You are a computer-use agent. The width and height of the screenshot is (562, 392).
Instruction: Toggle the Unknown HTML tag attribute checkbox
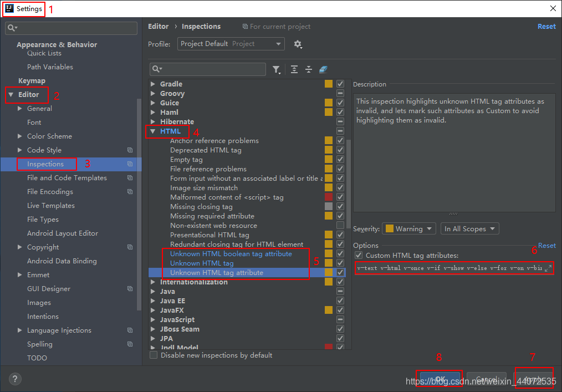[x=340, y=272]
